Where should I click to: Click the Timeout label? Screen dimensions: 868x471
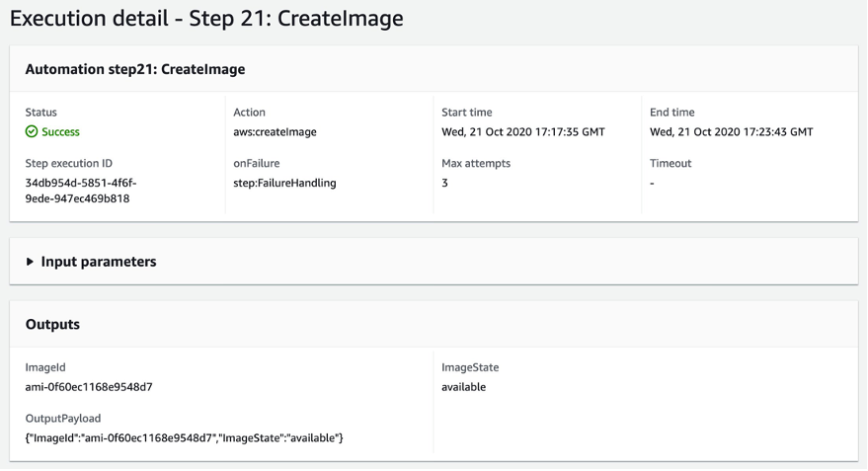671,163
